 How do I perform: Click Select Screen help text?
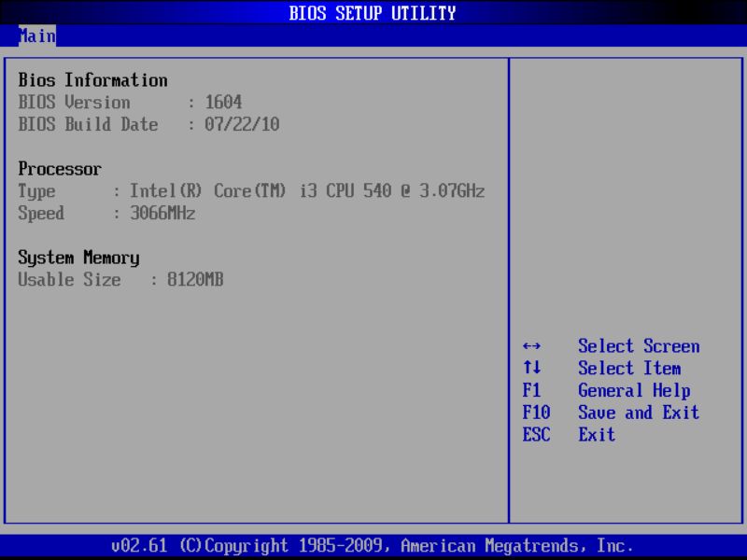(x=639, y=346)
